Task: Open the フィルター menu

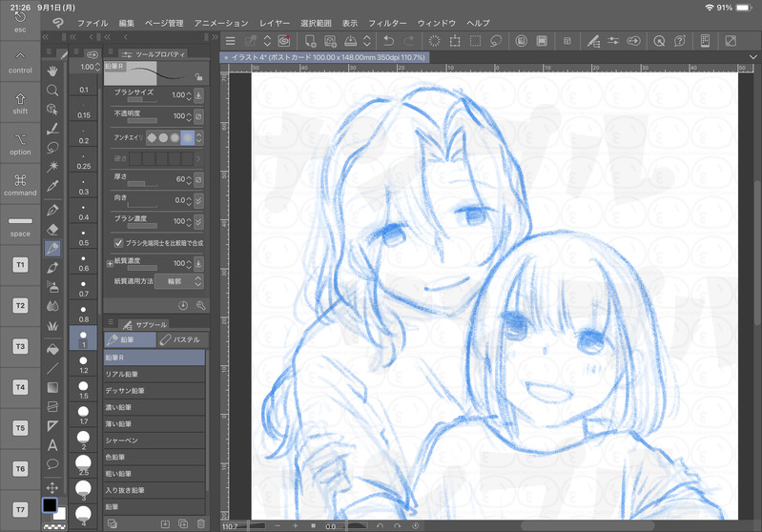Action: coord(387,23)
